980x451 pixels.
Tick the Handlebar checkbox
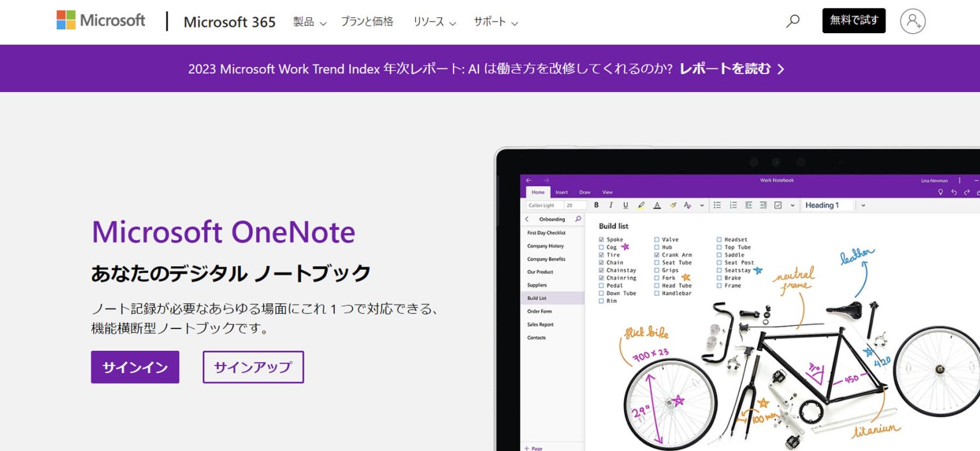click(x=657, y=293)
